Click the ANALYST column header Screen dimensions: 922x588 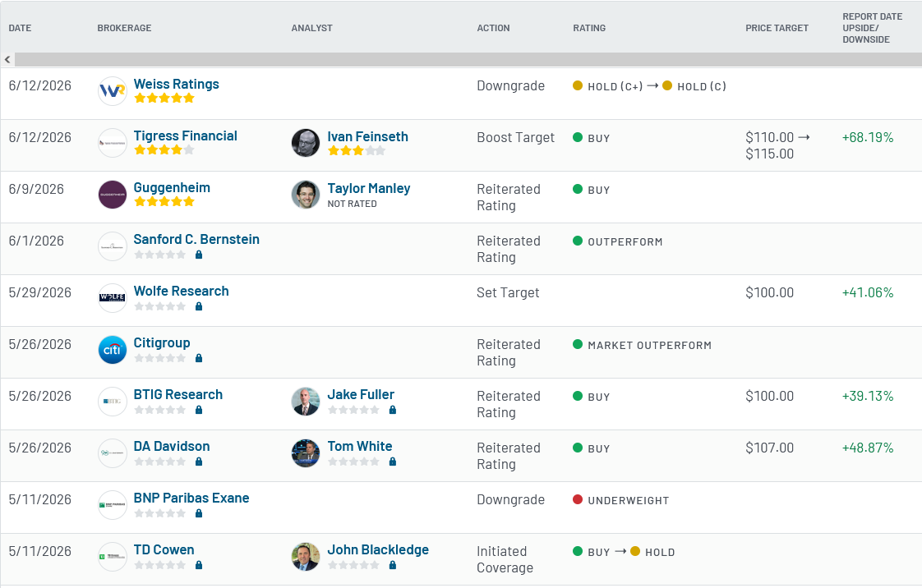pos(311,28)
